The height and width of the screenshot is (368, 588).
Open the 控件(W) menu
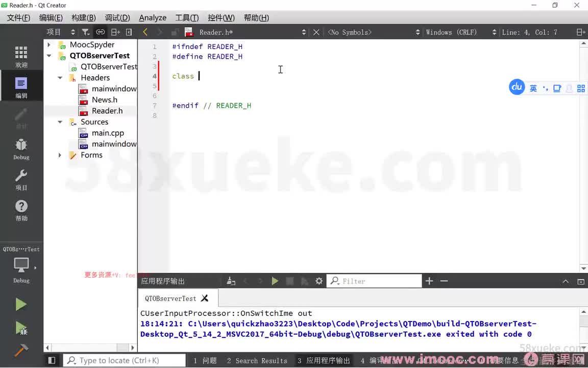(x=221, y=18)
